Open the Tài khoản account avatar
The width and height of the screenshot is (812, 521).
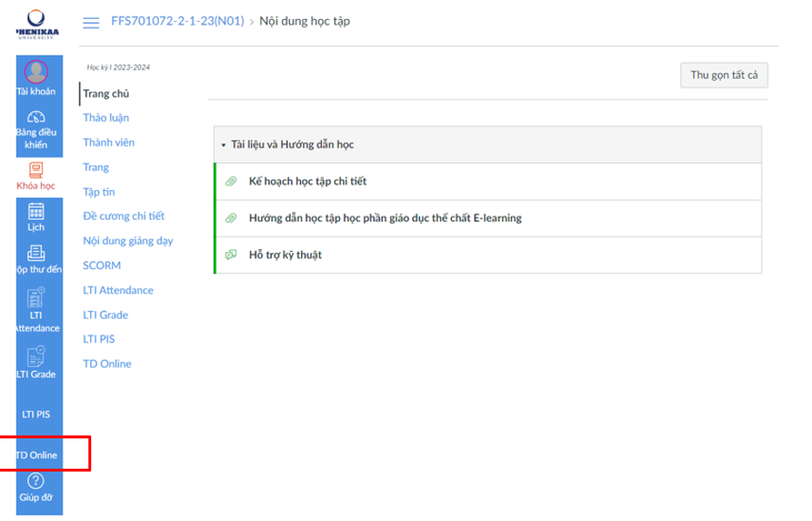tap(36, 72)
